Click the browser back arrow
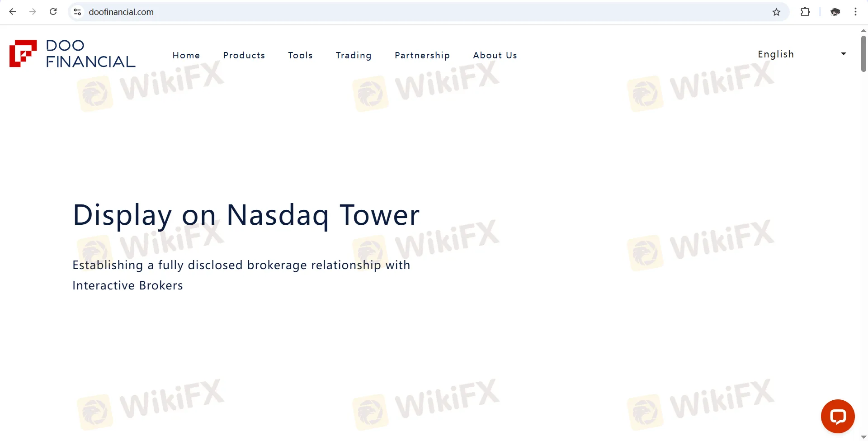Image resolution: width=868 pixels, height=441 pixels. [x=13, y=12]
